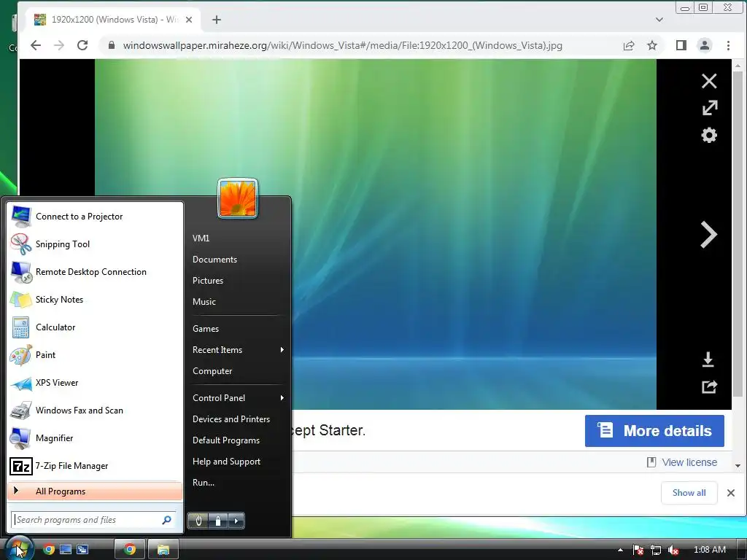Viewport: 747px width, 560px height.
Task: Open Pictures from Start menu
Action: (x=208, y=281)
